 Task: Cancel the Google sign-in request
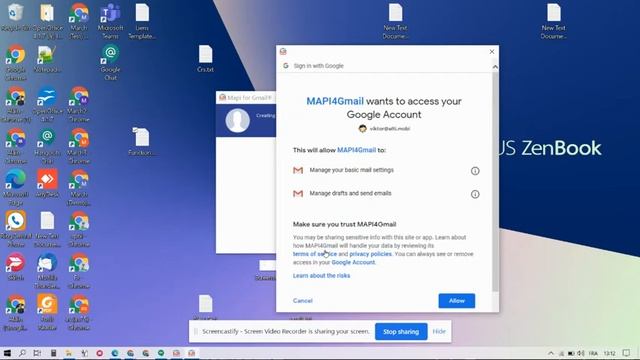coord(302,301)
